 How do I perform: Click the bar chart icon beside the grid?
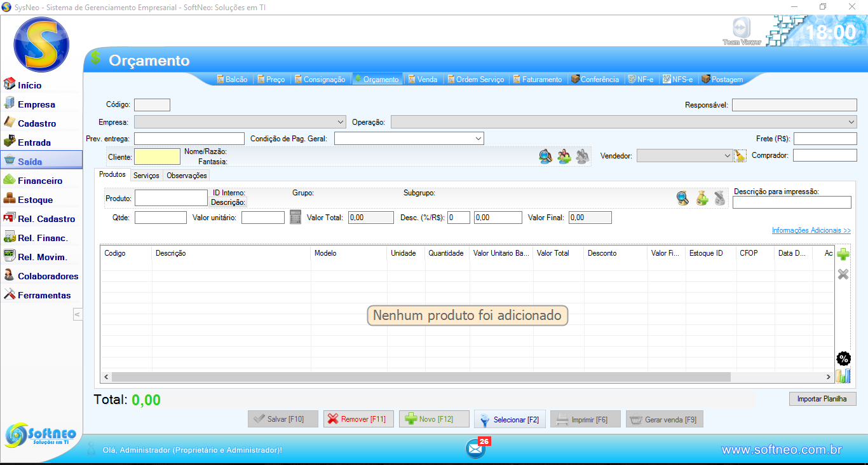click(x=843, y=376)
